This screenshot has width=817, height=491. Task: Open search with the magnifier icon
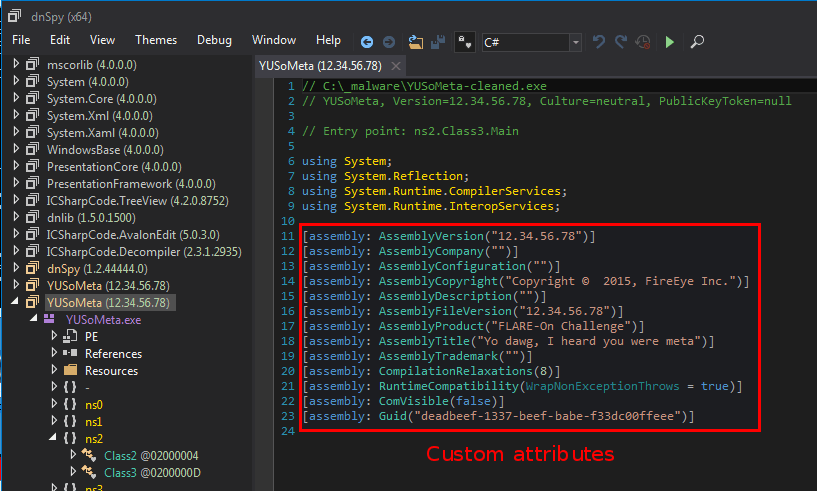[x=696, y=41]
